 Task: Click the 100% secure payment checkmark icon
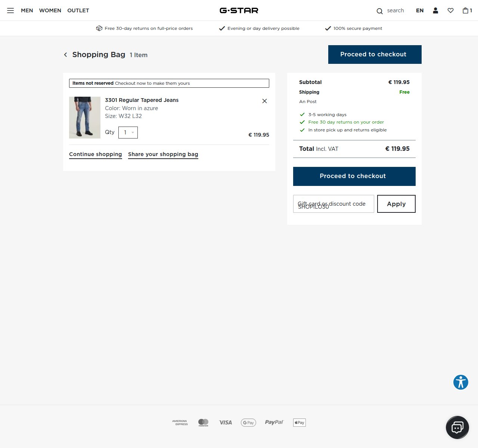(x=328, y=28)
